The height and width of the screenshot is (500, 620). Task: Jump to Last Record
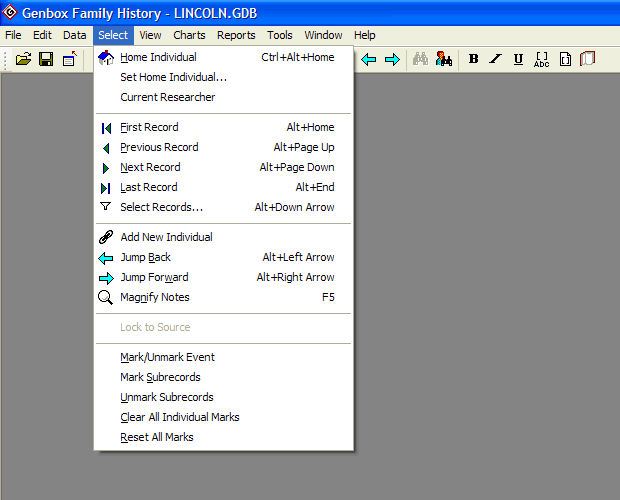(x=148, y=187)
